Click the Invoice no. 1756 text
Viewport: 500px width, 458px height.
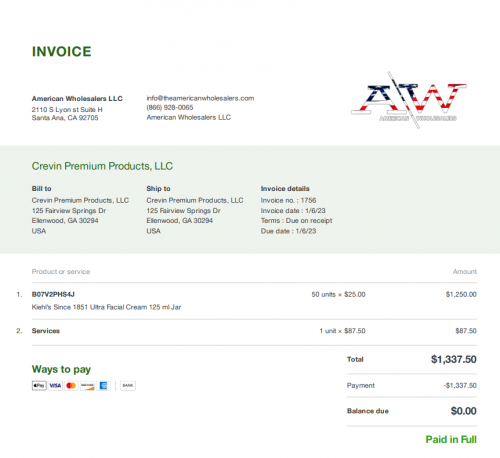click(x=288, y=200)
